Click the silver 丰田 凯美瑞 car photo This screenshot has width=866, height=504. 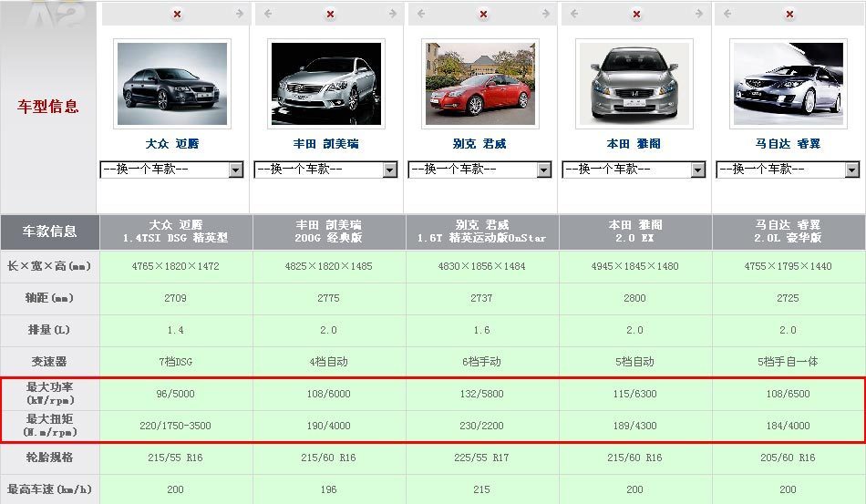pyautogui.click(x=326, y=84)
